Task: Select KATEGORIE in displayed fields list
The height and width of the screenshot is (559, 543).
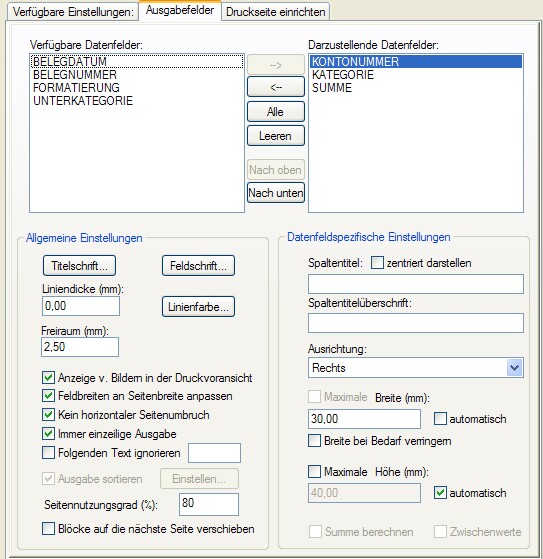Action: (x=416, y=75)
